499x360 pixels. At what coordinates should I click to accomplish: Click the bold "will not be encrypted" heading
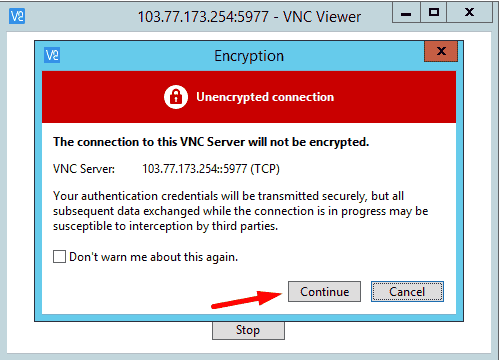click(x=211, y=142)
